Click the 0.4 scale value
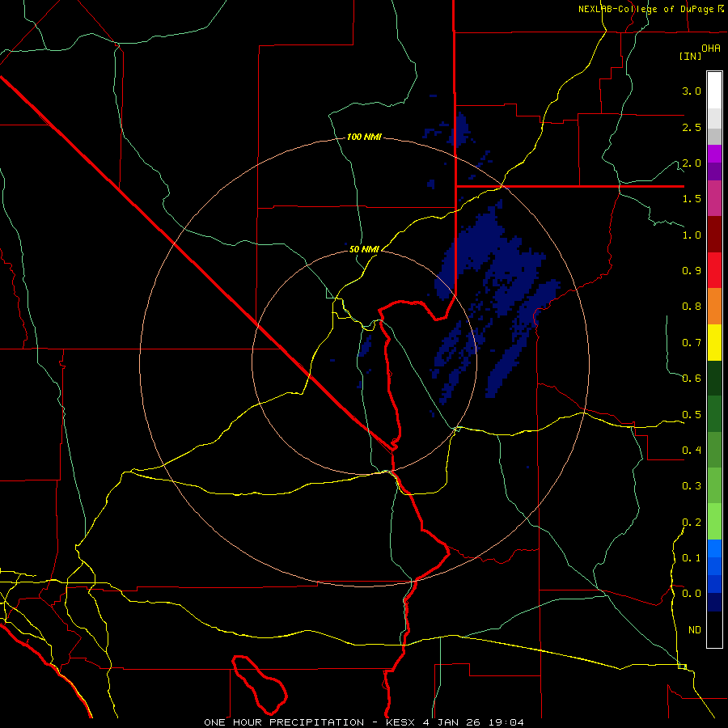 [692, 451]
